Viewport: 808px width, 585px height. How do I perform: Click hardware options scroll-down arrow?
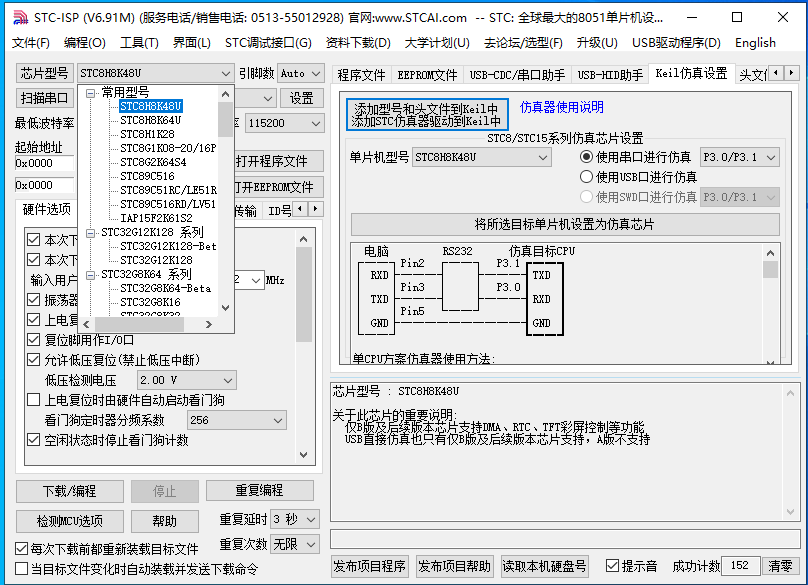[304, 455]
